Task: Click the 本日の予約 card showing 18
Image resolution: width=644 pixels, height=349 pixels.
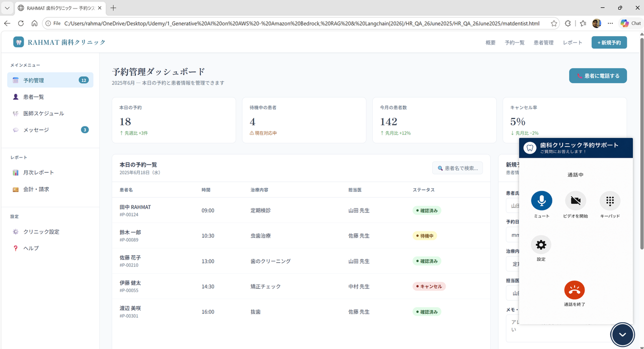Action: click(174, 120)
